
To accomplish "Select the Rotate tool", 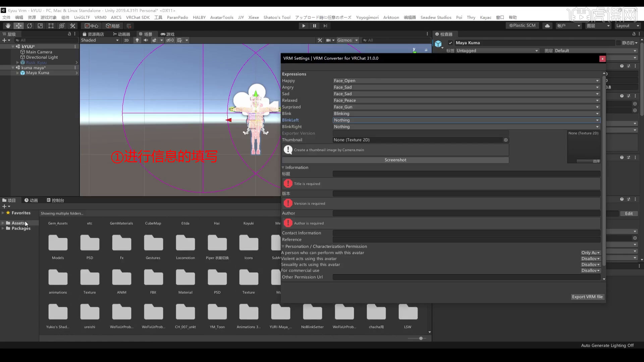I will click(x=30, y=26).
